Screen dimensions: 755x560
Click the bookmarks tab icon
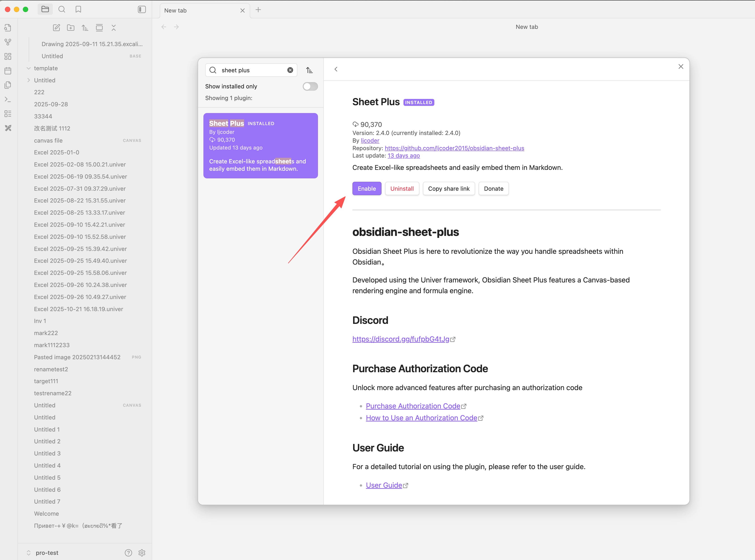[x=78, y=9]
